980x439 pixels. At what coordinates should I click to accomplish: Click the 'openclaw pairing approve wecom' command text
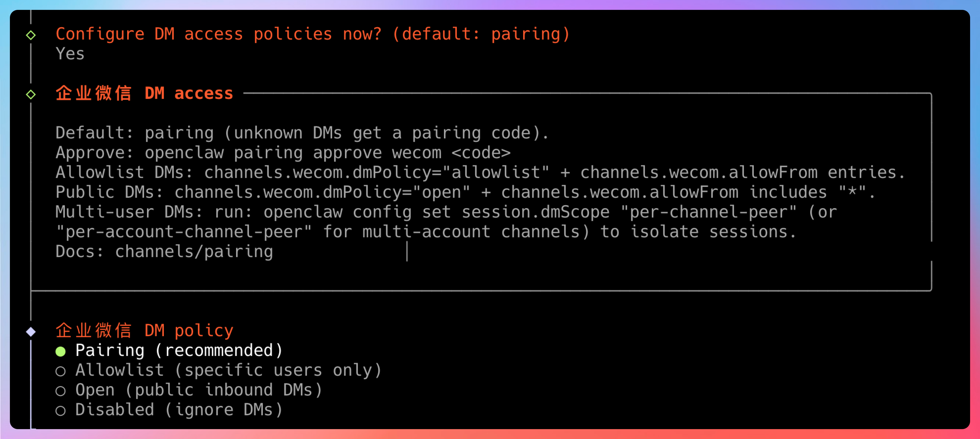point(293,153)
